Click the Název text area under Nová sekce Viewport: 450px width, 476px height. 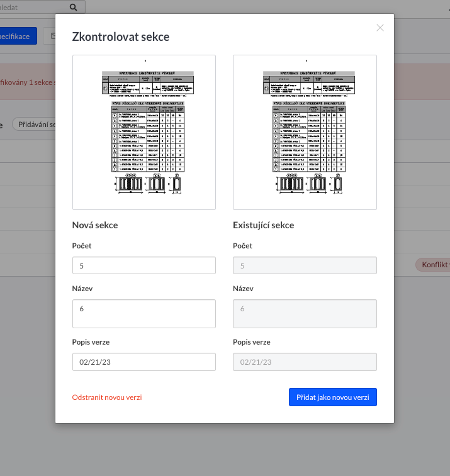pos(144,313)
